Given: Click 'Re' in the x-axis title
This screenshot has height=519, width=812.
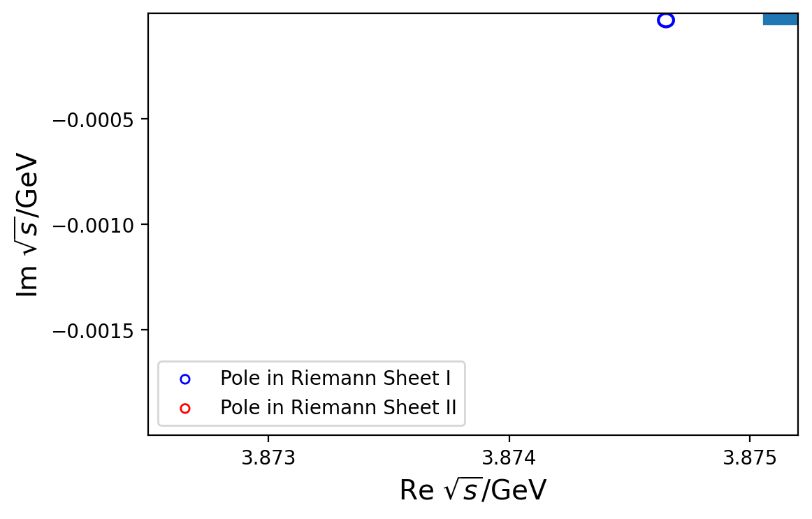Looking at the screenshot, I should pos(412,491).
